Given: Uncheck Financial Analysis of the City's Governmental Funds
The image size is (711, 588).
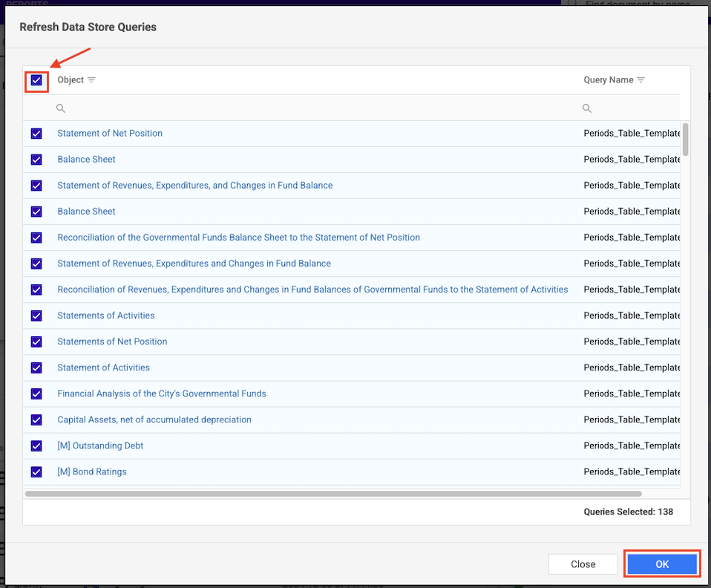Looking at the screenshot, I should 36,393.
